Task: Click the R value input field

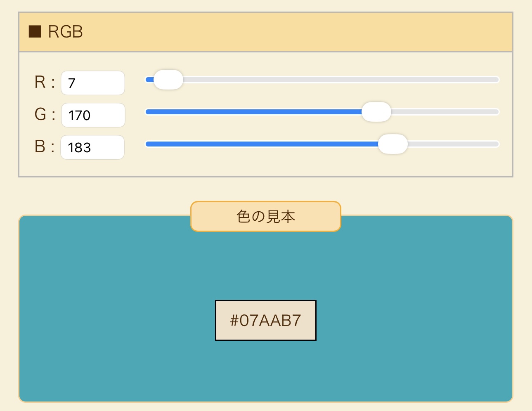Action: (x=93, y=83)
